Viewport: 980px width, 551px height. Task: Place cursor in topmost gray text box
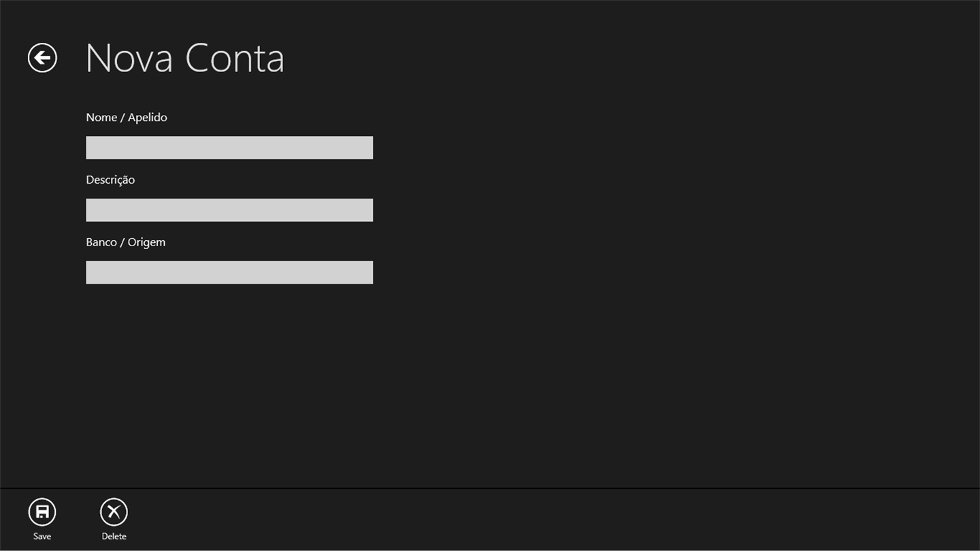pyautogui.click(x=229, y=148)
